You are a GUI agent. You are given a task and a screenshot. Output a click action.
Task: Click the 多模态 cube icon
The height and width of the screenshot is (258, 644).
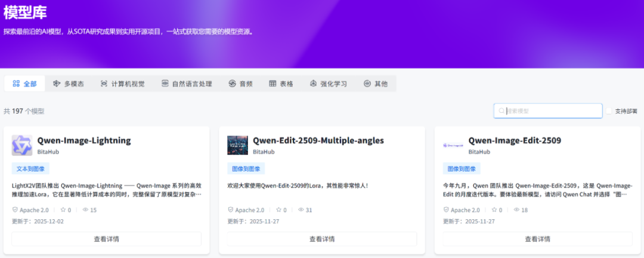tap(57, 84)
